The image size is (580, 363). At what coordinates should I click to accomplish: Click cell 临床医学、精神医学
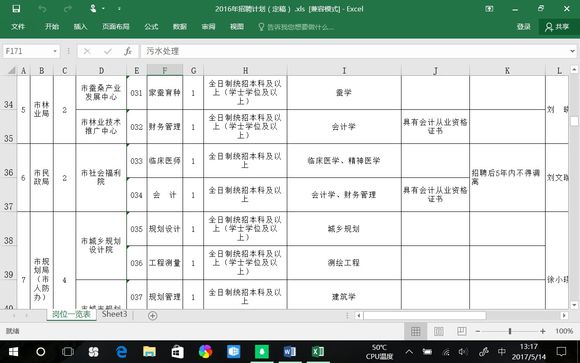(x=344, y=161)
